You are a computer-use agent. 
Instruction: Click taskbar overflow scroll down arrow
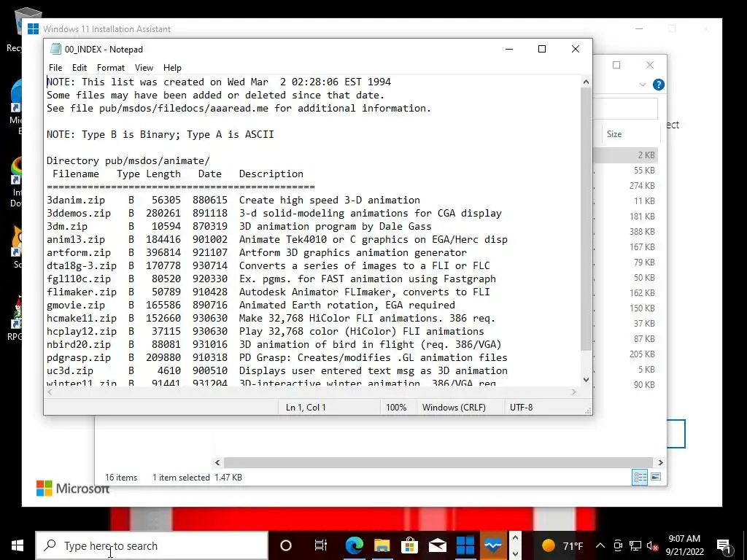click(x=515, y=554)
